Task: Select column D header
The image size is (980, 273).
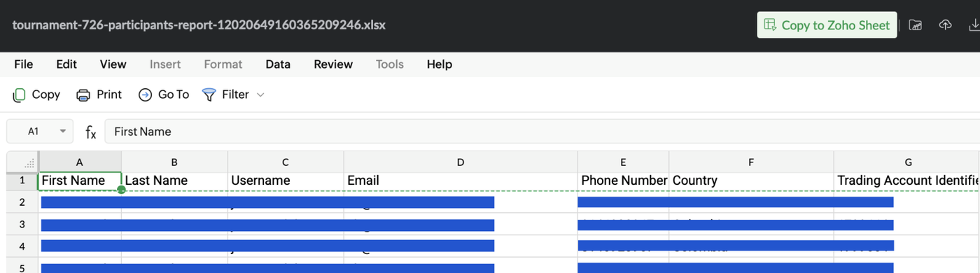Action: 461,162
